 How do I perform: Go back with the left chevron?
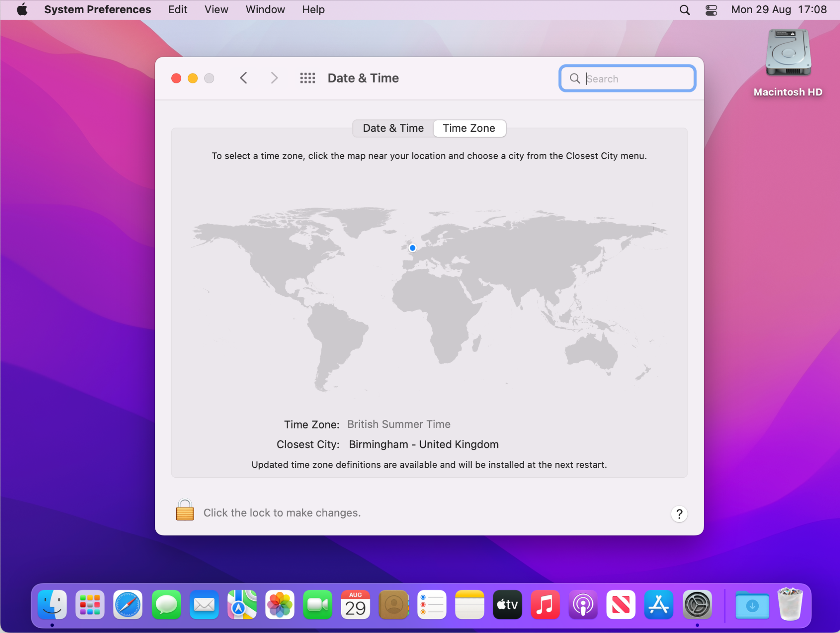click(x=244, y=78)
